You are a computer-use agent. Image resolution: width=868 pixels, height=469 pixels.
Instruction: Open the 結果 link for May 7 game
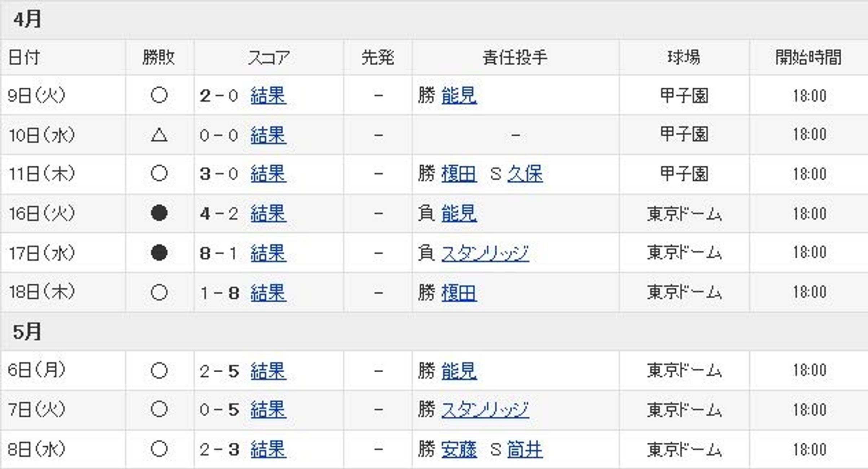tap(268, 410)
